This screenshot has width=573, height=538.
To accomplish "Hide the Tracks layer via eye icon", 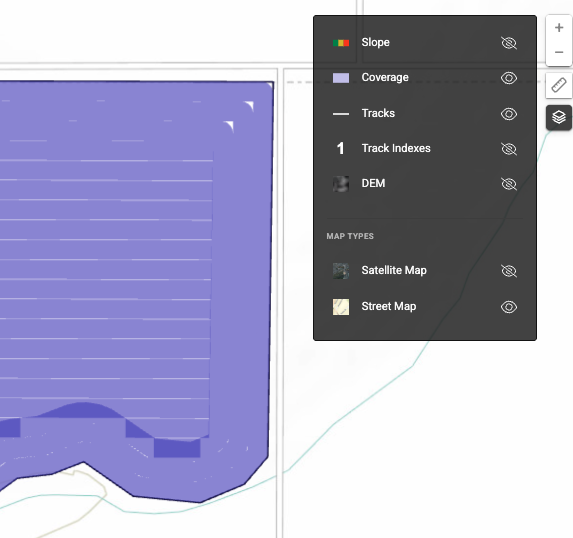I will tap(509, 114).
